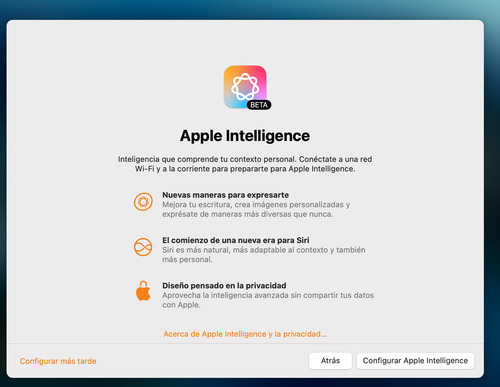
Task: Open 'Acerca de Apple Intelligence y la privacidad' link
Action: click(x=245, y=334)
